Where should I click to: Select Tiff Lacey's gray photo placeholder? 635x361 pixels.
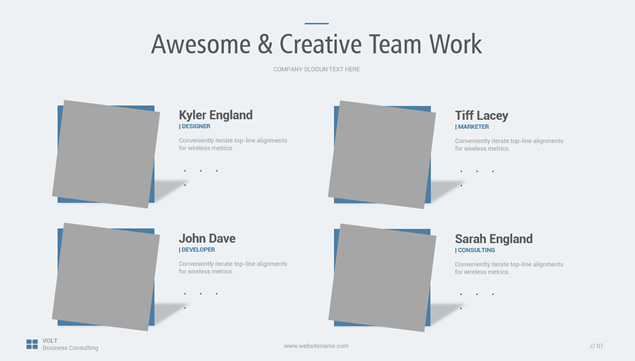point(382,154)
